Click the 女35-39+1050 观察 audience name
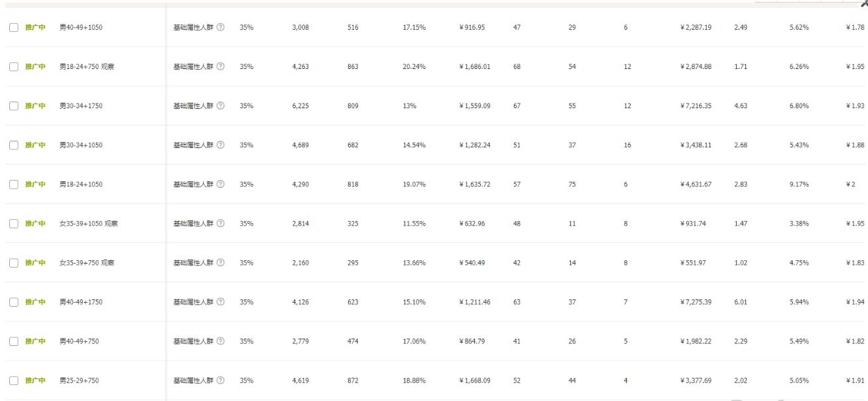This screenshot has height=401, width=868. [x=89, y=223]
